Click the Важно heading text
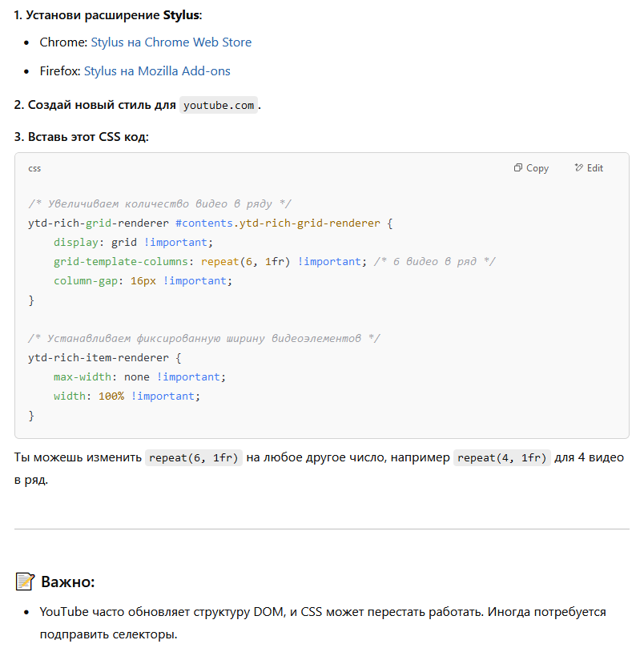This screenshot has width=644, height=648. coord(68,582)
